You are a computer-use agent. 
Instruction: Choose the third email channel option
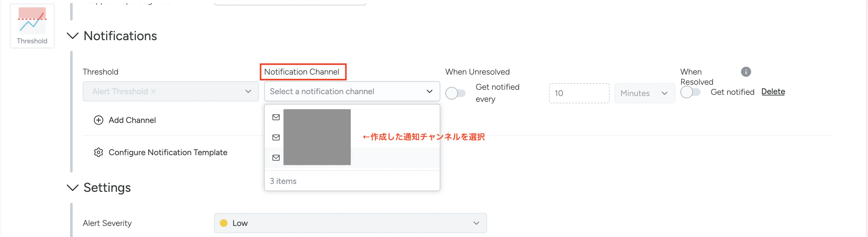352,157
